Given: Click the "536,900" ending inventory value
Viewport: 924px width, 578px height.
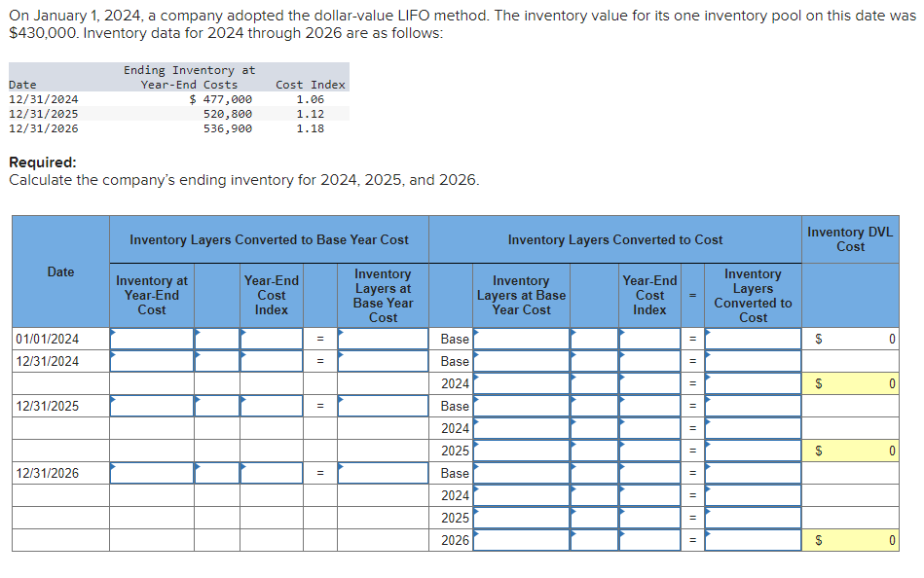Looking at the screenshot, I should pos(228,128).
